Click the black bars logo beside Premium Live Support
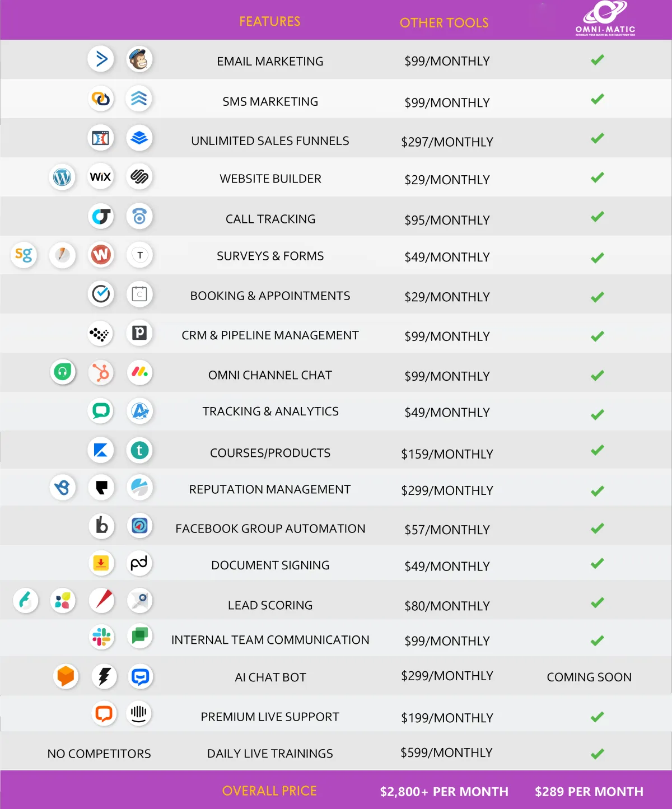This screenshot has width=672, height=809. pos(139,713)
